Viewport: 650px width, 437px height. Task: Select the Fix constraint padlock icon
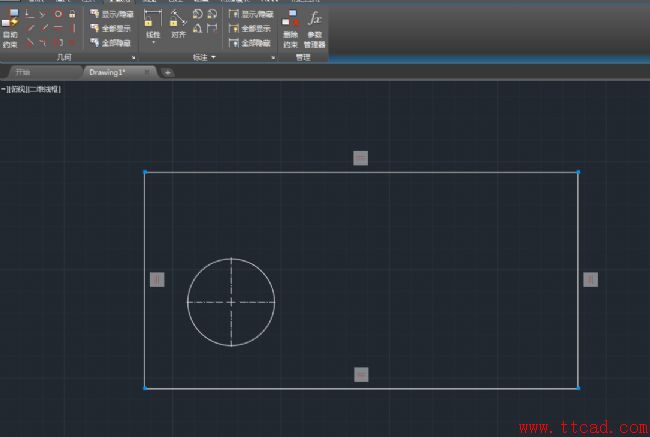click(72, 14)
